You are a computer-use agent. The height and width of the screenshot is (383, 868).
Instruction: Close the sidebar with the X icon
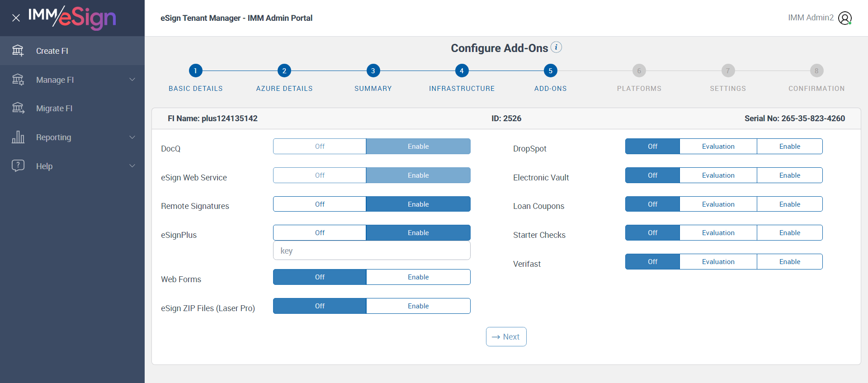point(16,18)
